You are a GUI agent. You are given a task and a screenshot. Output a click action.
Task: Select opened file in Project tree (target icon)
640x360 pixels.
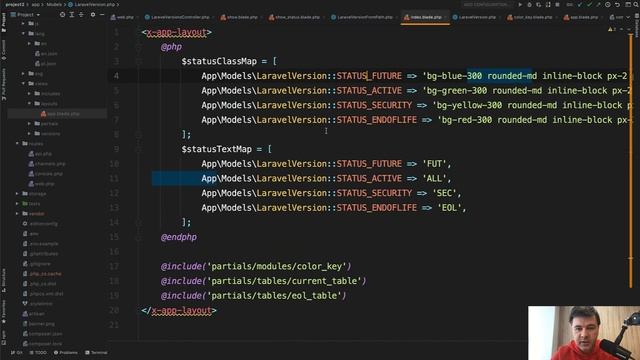62,15
